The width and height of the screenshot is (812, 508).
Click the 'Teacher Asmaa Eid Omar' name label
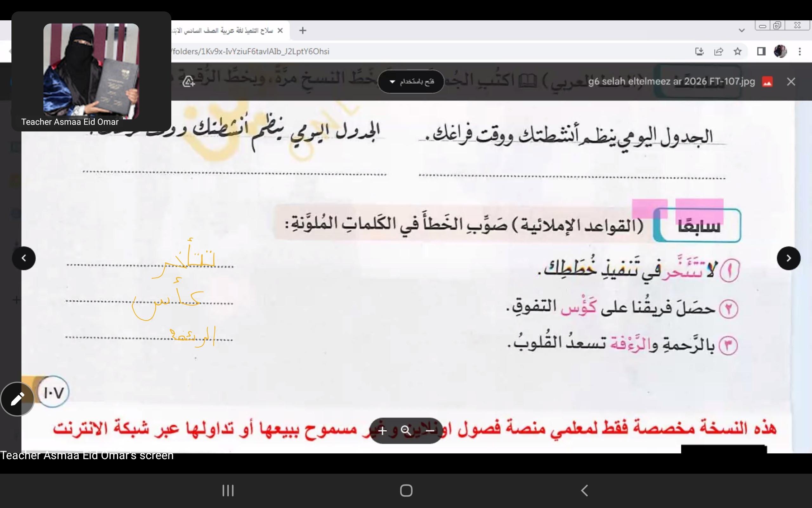pyautogui.click(x=70, y=122)
